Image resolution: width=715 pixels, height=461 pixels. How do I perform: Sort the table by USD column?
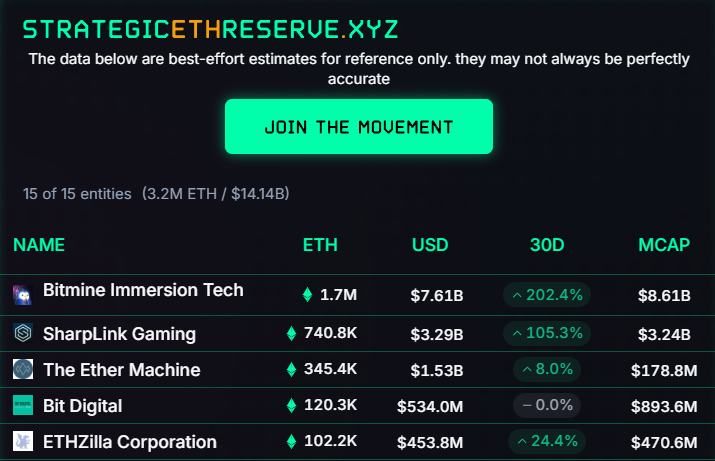[x=430, y=245]
